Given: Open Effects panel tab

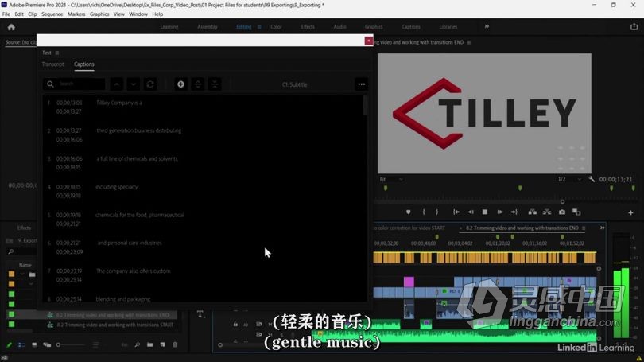Looking at the screenshot, I should [24, 228].
